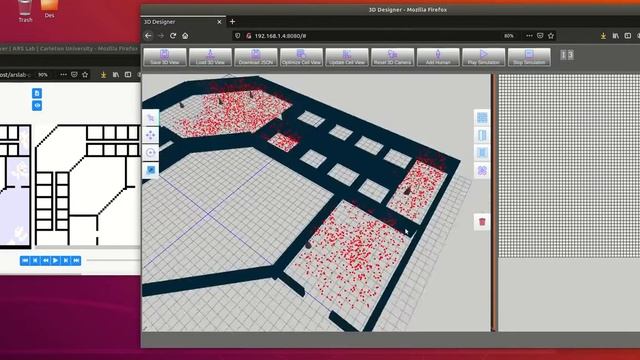Click rewind button in ARS Lab player
The width and height of the screenshot is (640, 360).
pyautogui.click(x=45, y=260)
